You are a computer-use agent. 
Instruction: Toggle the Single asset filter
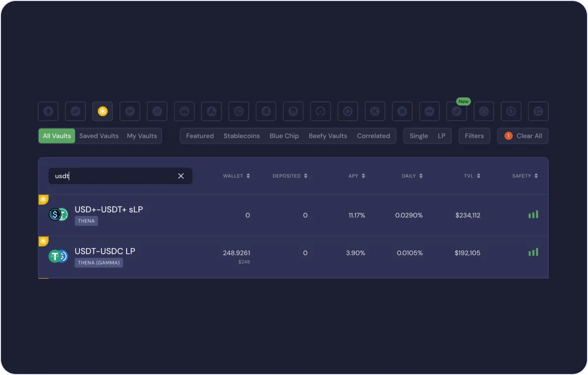[x=419, y=136]
